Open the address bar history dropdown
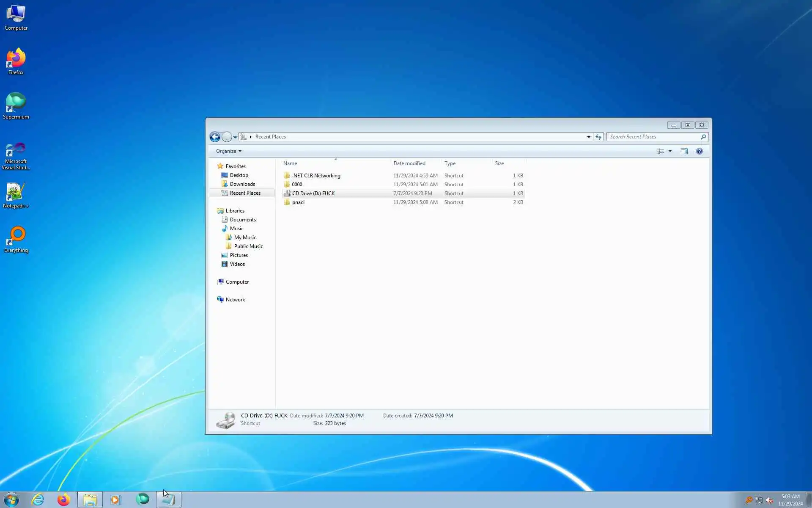812x508 pixels. pos(588,137)
